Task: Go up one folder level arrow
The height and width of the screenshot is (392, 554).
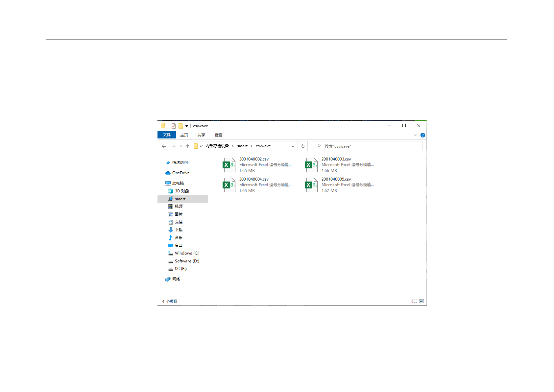Action: [x=188, y=146]
